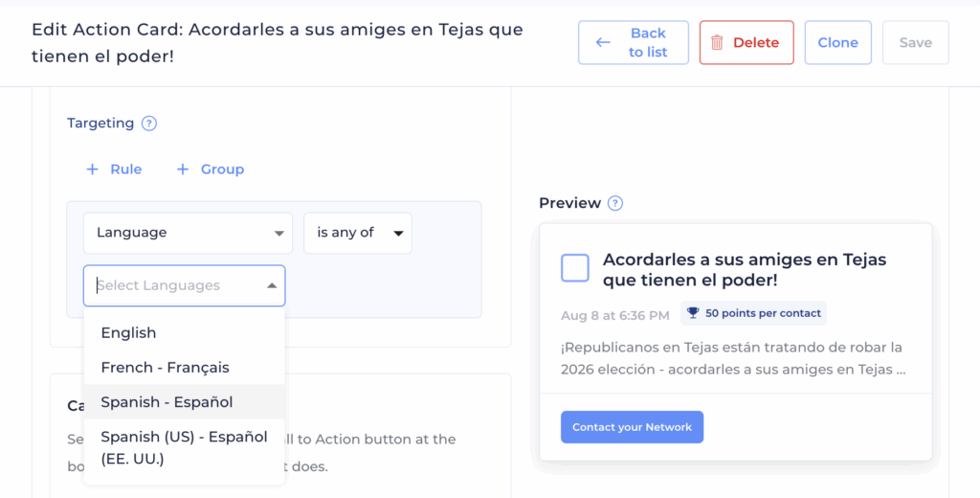Collapse the Select Languages dropdown arrow
The width and height of the screenshot is (980, 498).
coord(272,285)
